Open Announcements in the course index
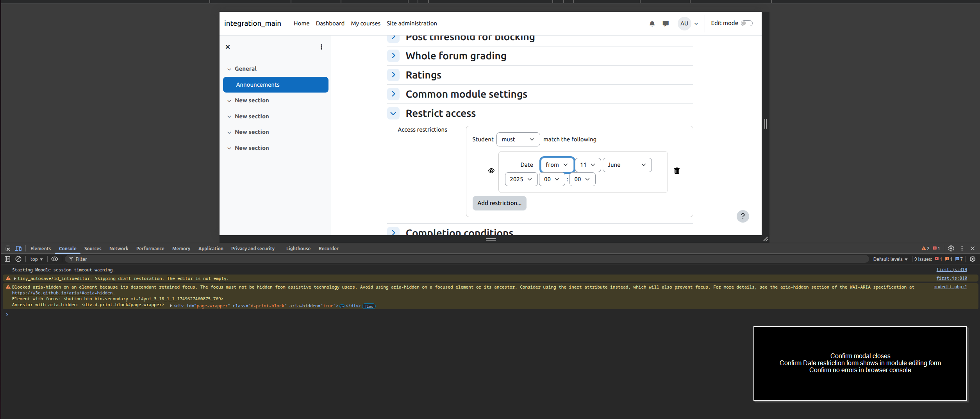This screenshot has width=980, height=419. [x=276, y=85]
